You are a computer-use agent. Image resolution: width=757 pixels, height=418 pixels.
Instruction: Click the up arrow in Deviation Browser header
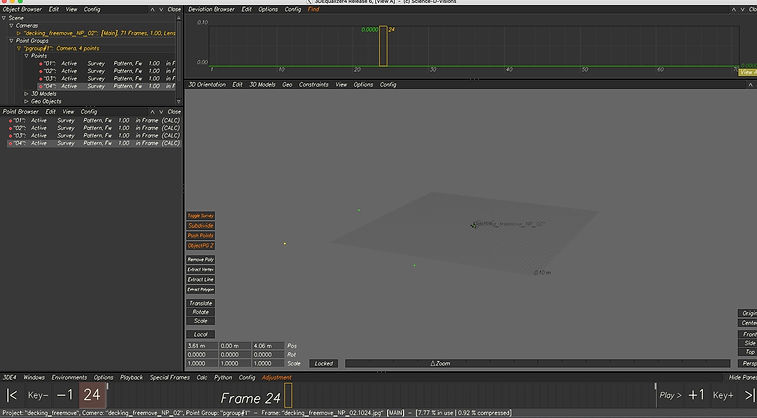pyautogui.click(x=733, y=9)
